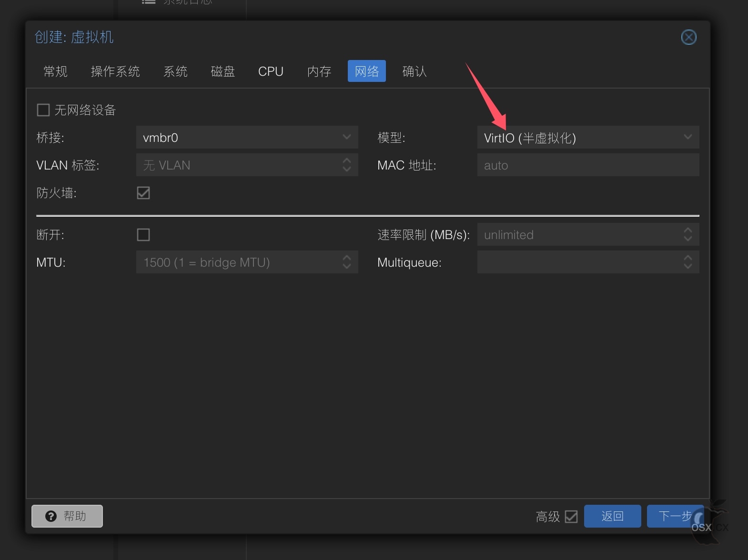Toggle the 高级 checkbox

pyautogui.click(x=571, y=517)
